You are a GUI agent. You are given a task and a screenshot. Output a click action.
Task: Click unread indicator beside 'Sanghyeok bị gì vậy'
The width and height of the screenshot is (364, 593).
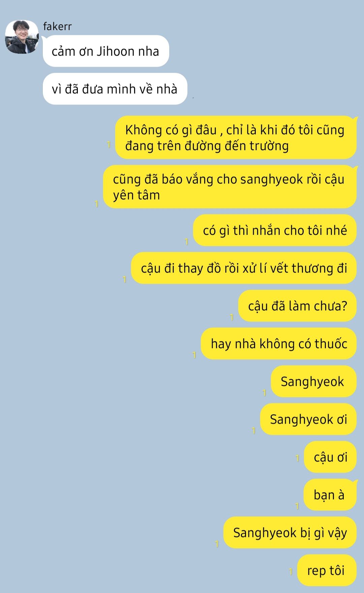click(217, 544)
